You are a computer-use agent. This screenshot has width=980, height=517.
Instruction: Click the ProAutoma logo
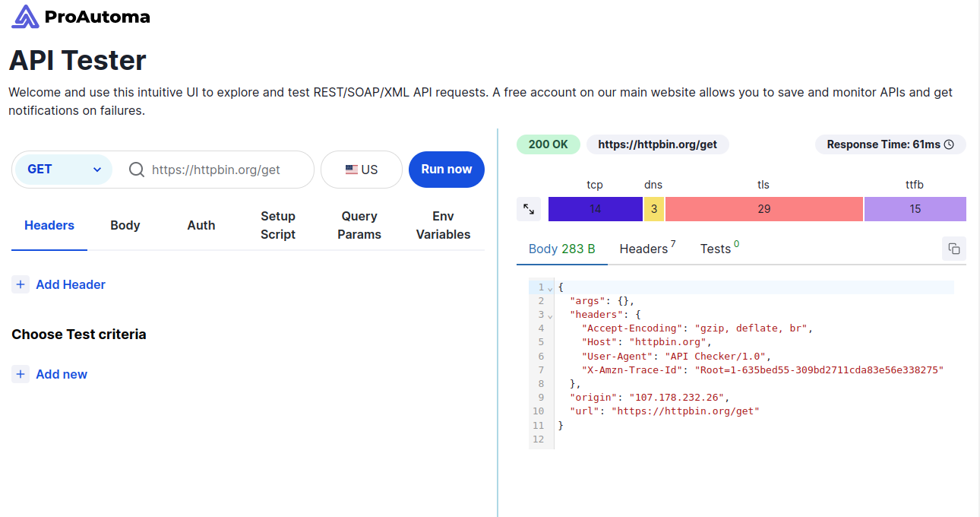(80, 15)
